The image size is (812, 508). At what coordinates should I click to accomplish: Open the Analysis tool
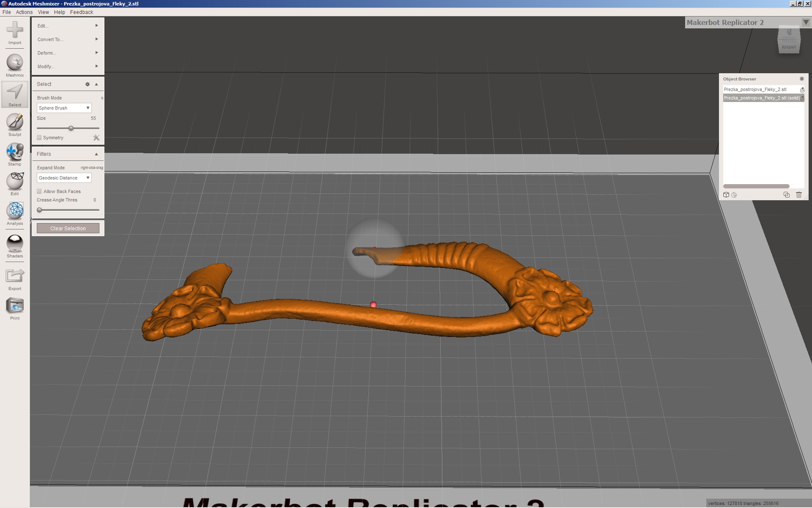click(x=15, y=211)
